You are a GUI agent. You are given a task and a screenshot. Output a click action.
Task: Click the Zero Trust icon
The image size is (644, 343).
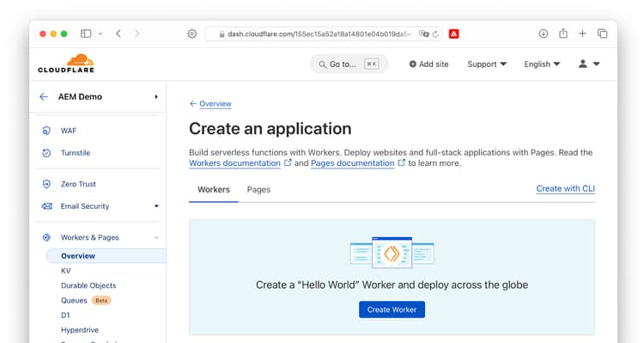[x=46, y=184]
